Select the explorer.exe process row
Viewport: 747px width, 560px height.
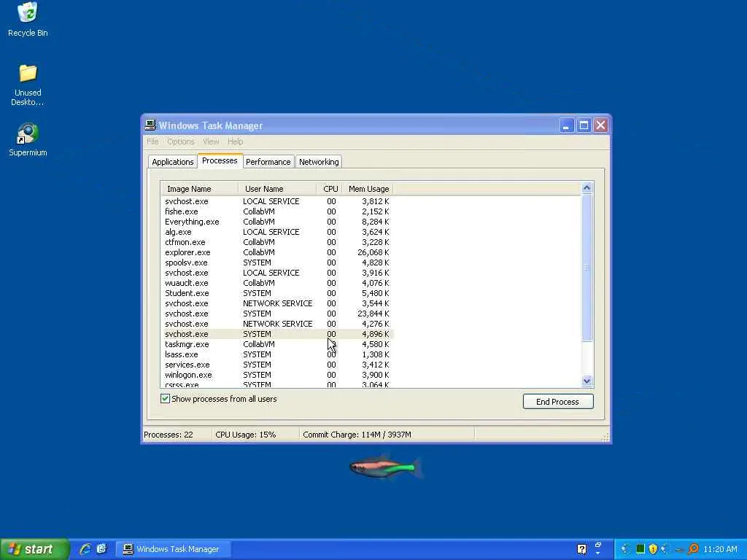[277, 252]
